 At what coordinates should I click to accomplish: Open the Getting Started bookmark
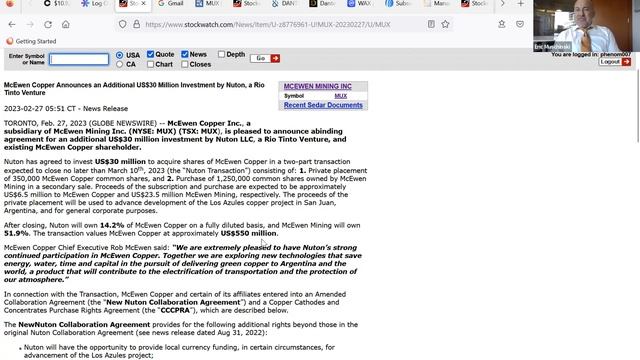(x=31, y=41)
